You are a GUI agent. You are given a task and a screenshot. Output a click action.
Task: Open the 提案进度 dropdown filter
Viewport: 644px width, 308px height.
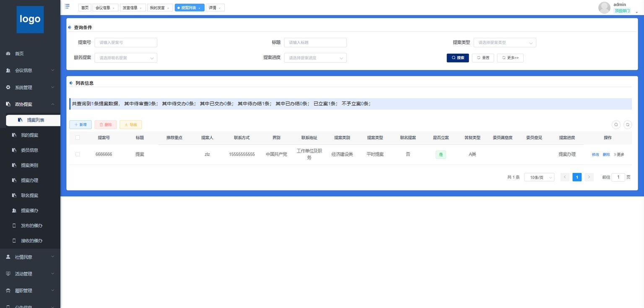[x=315, y=58]
